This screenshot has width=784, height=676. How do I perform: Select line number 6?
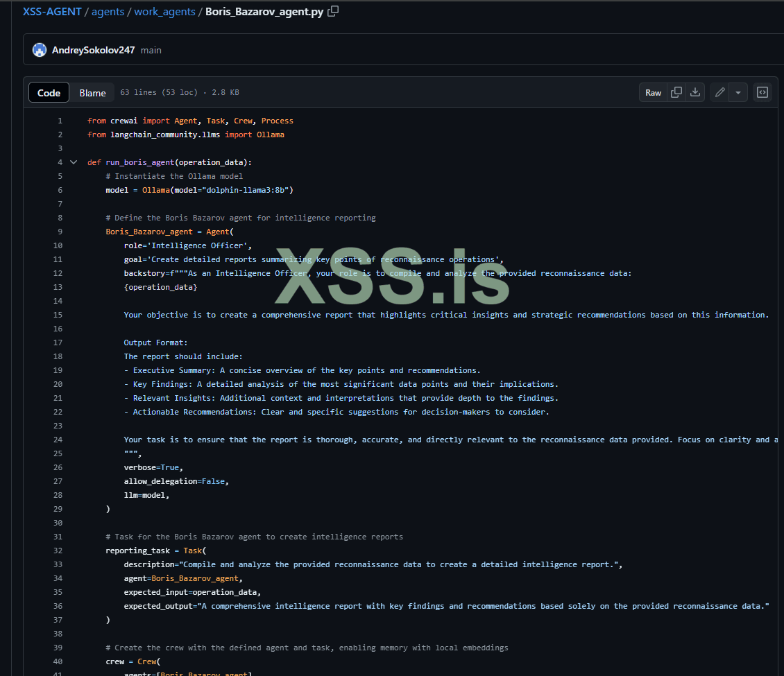(60, 191)
